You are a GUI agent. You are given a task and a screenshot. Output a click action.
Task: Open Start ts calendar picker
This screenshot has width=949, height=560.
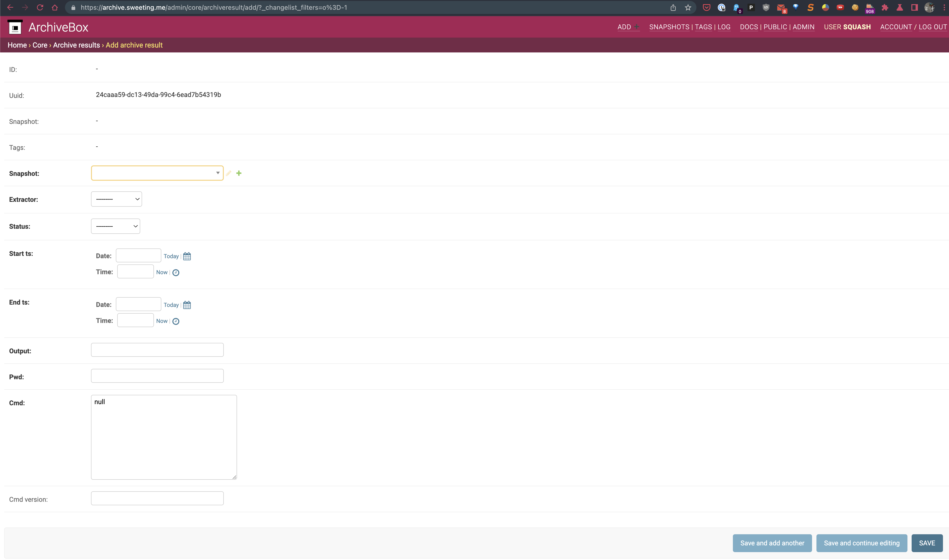[x=187, y=257]
